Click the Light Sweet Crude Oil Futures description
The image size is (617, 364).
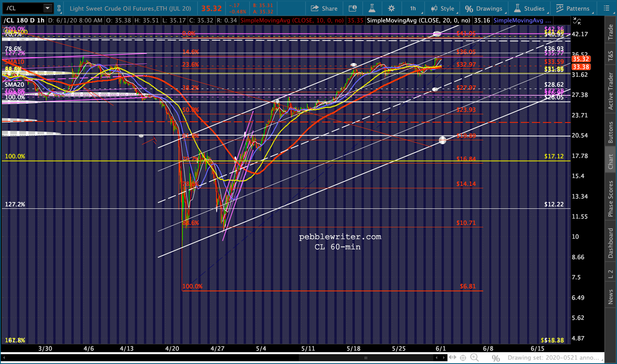(130, 8)
